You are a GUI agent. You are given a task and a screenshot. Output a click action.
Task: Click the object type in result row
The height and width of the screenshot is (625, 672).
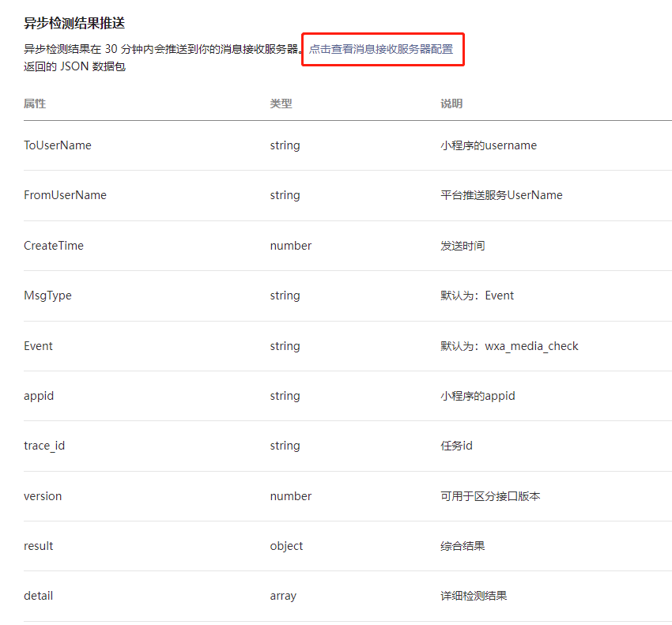[x=286, y=546]
